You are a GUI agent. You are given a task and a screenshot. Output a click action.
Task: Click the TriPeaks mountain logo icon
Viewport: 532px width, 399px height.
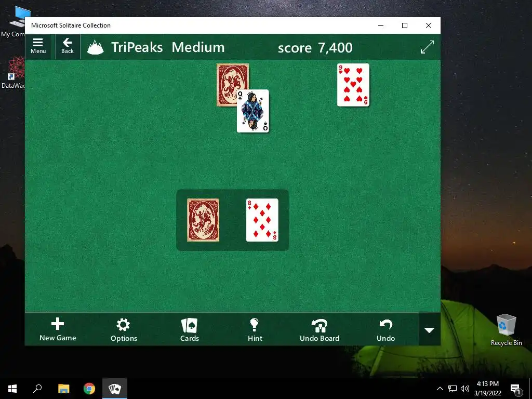pyautogui.click(x=96, y=47)
